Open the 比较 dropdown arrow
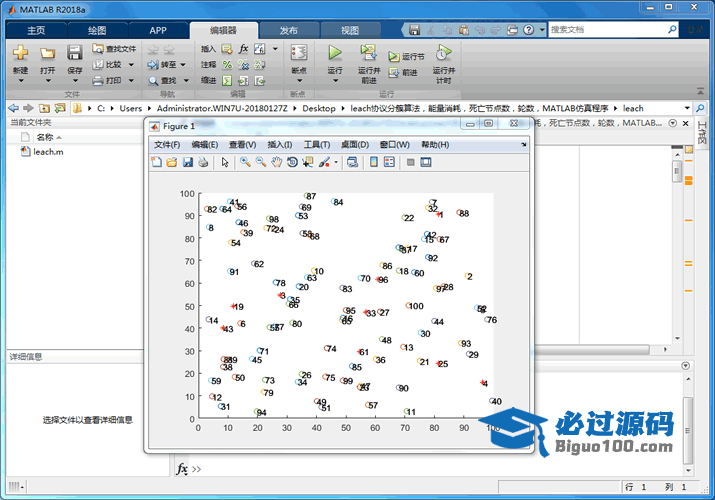Screen dimensions: 715x500 click(131, 65)
